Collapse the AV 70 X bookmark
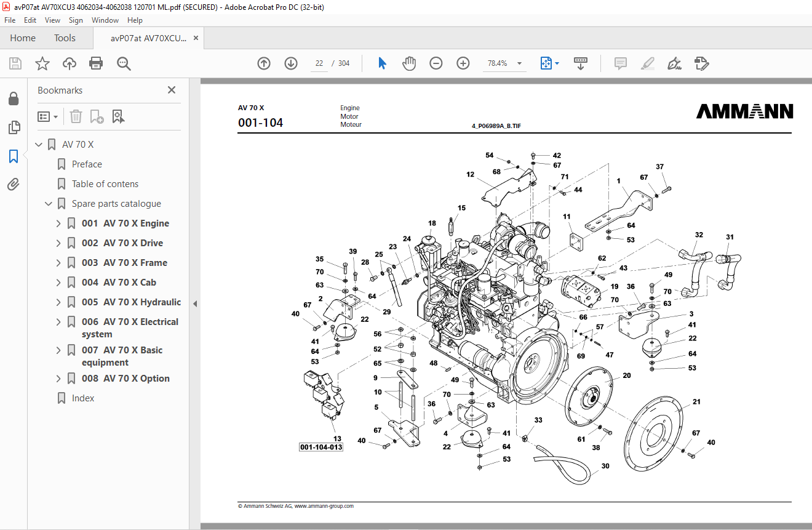 [39, 145]
